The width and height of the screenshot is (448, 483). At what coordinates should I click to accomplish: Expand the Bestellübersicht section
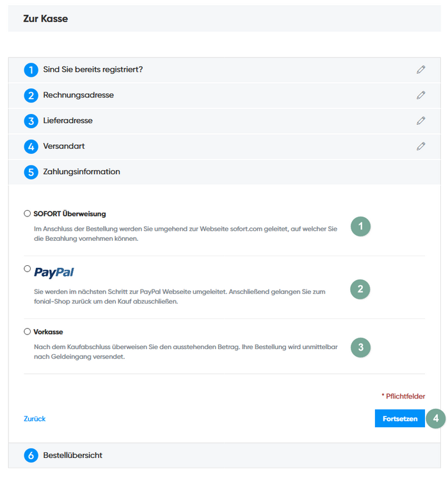point(72,455)
